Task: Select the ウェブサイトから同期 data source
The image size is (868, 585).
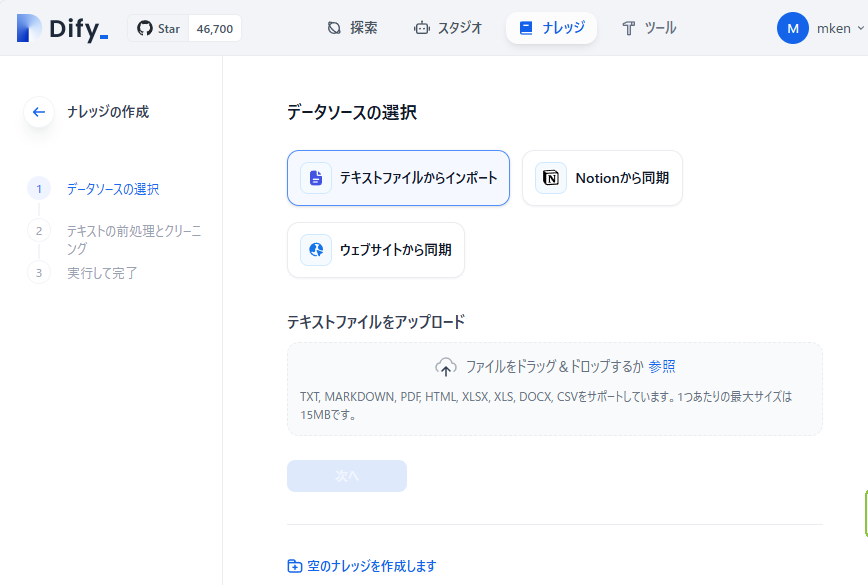Action: pos(376,250)
